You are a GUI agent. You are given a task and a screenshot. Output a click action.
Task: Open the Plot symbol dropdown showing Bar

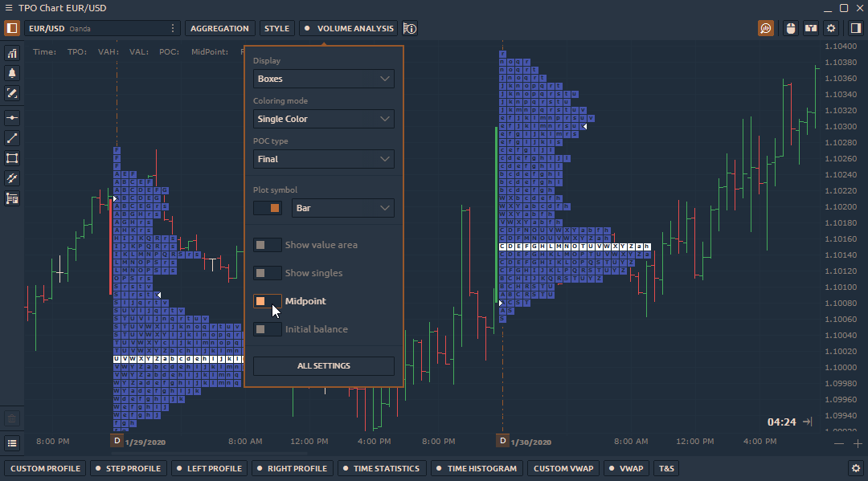coord(342,208)
